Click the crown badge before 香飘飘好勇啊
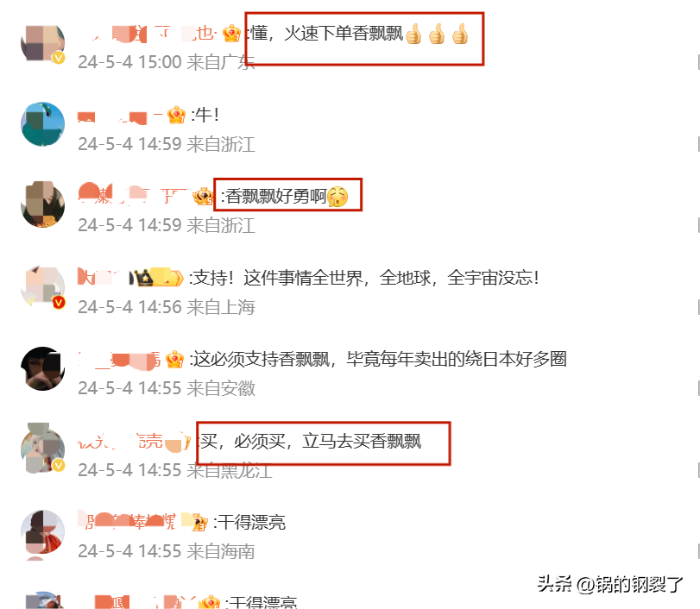This screenshot has height=609, width=700. [x=203, y=197]
